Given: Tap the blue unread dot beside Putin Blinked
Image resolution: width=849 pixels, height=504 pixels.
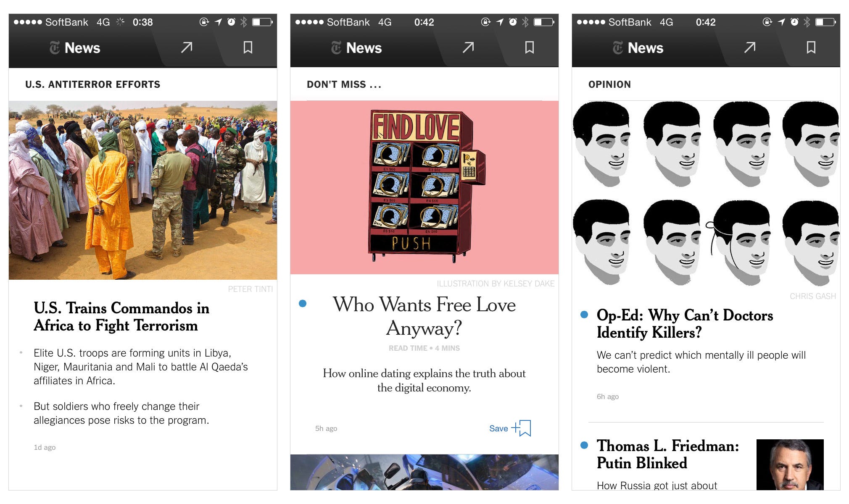Looking at the screenshot, I should point(584,445).
